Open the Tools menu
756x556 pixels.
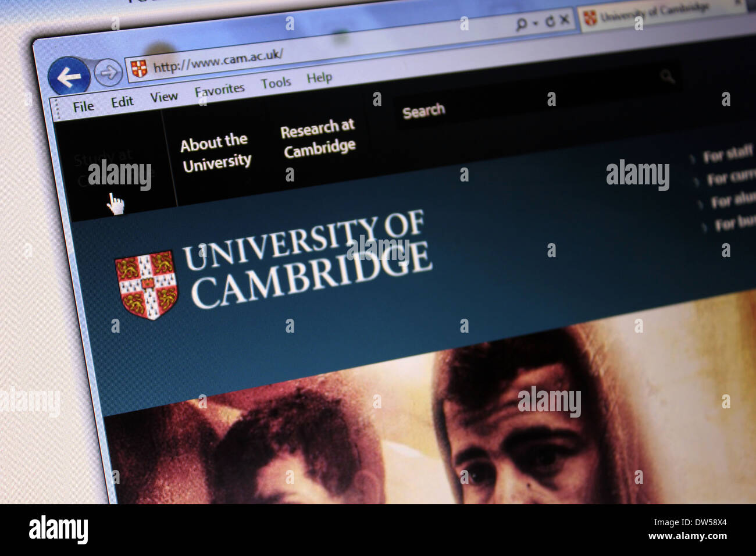coord(276,83)
